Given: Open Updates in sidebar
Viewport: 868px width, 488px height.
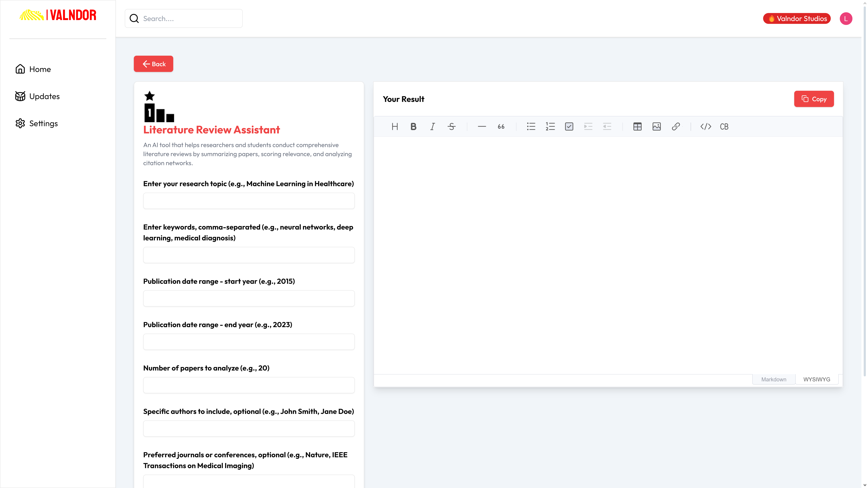Looking at the screenshot, I should 37,96.
